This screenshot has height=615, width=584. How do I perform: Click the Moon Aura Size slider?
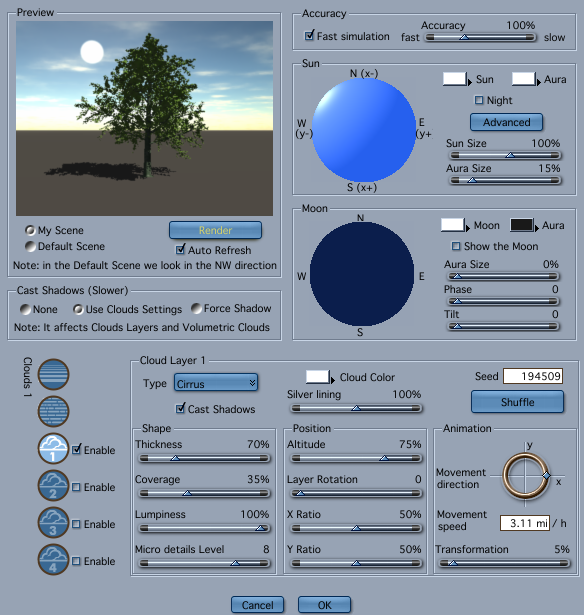pos(503,276)
